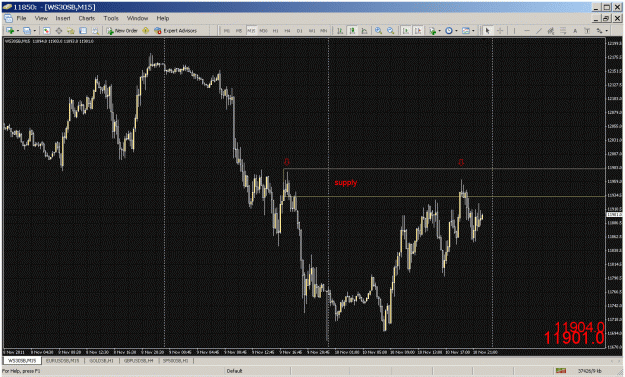
Task: Select the Horizontal Line drawing tool
Action: click(x=527, y=31)
